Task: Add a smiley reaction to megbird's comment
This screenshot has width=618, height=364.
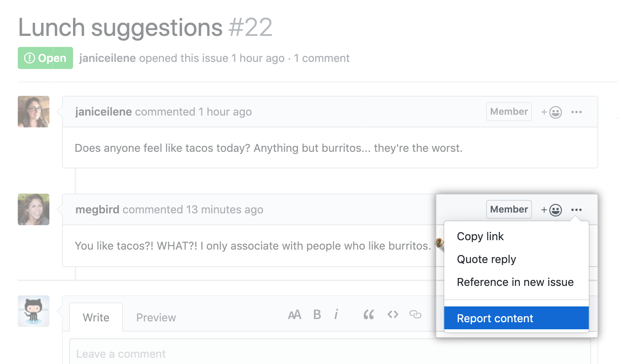Action: click(x=552, y=209)
